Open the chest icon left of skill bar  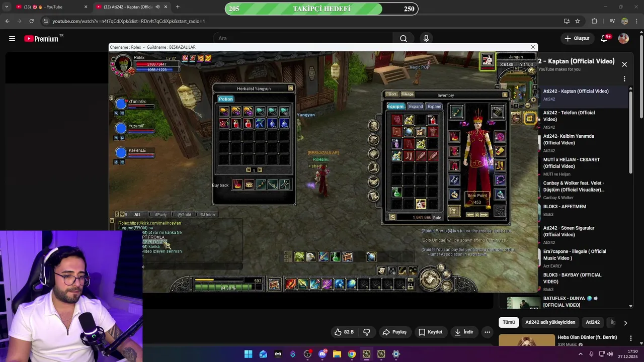(x=274, y=285)
